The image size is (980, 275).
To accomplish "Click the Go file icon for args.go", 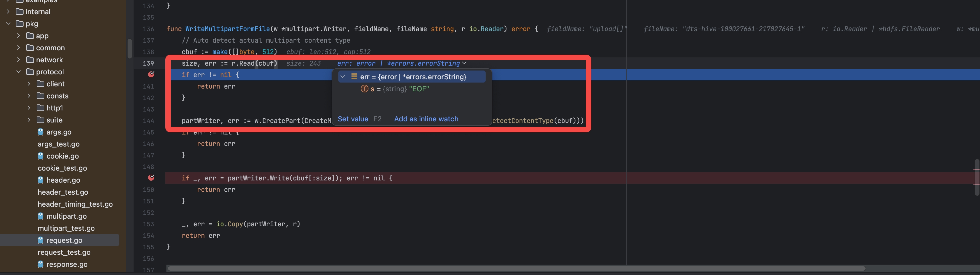I will (x=41, y=132).
